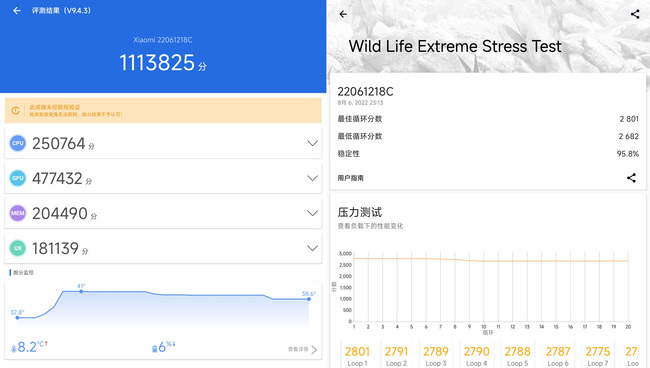Click the 38.6° end point on temperature graph

point(309,299)
